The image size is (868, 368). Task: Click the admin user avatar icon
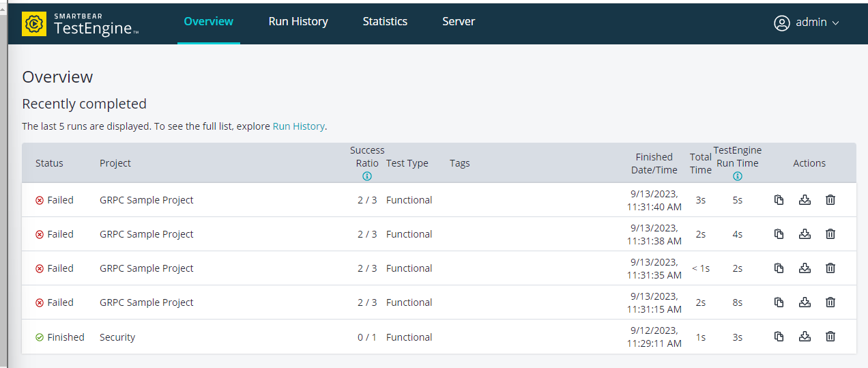point(781,23)
